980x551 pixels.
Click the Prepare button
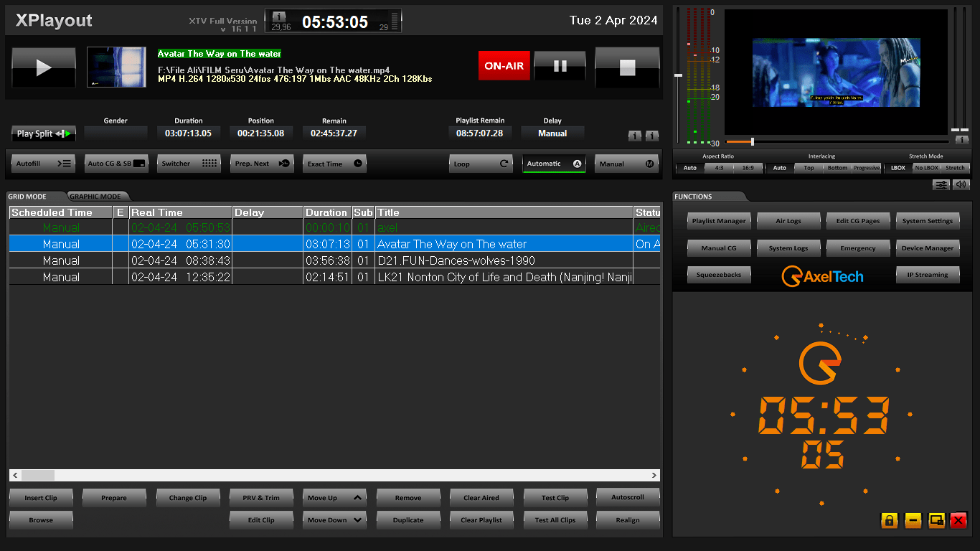tap(114, 498)
